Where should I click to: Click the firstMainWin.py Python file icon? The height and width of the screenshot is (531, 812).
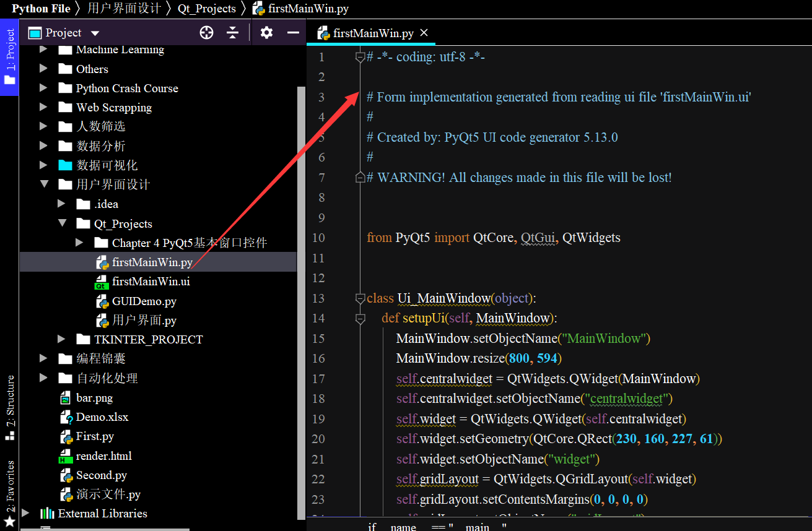[103, 262]
